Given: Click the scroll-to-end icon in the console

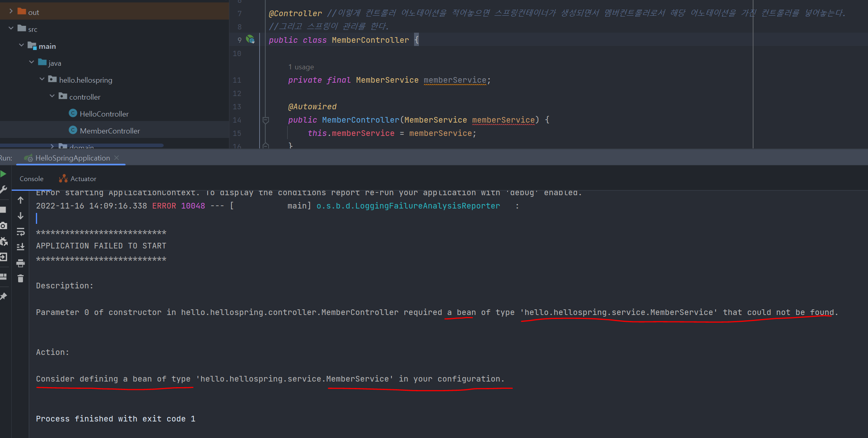Looking at the screenshot, I should pos(21,247).
